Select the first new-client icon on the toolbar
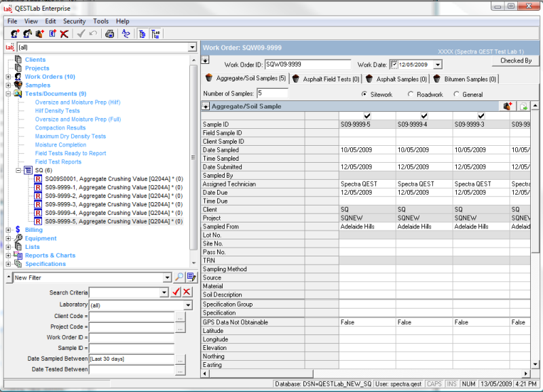This screenshot has height=392, width=543. point(14,33)
